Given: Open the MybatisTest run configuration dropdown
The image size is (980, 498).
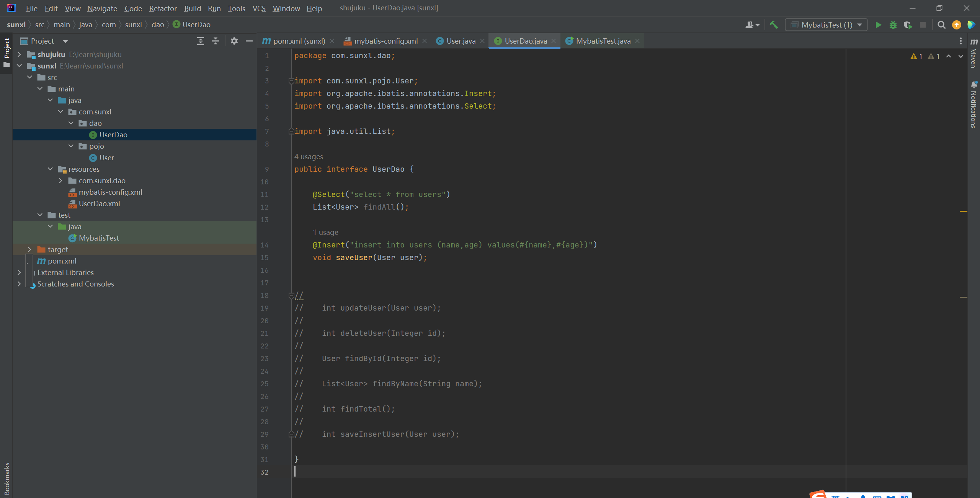Looking at the screenshot, I should click(x=826, y=25).
